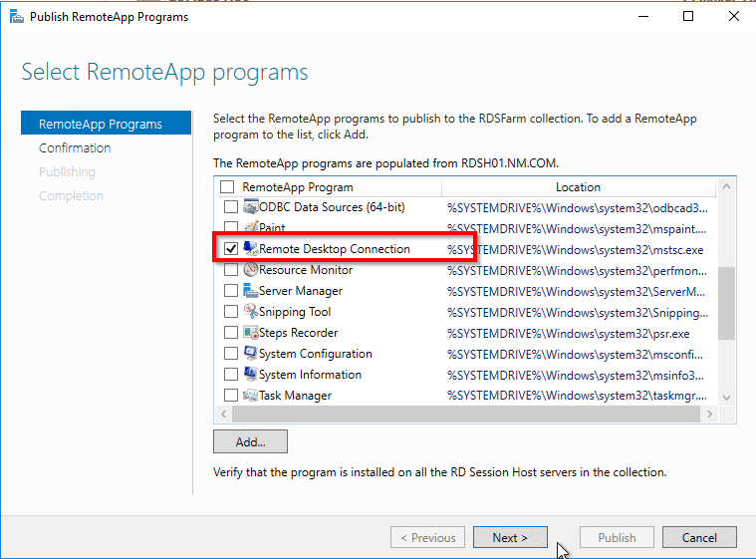Click the mstsc.exe location cell
Screen dimensions: 756x559
point(575,250)
